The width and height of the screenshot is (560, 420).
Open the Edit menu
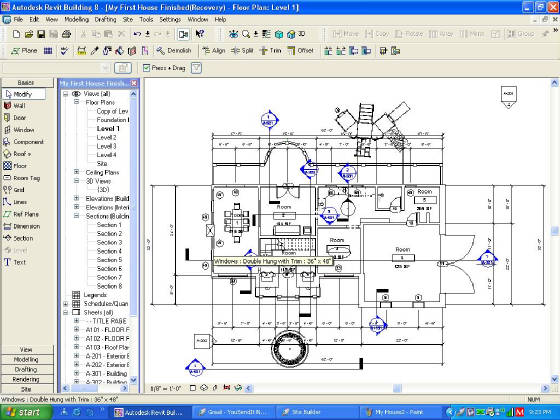pyautogui.click(x=34, y=20)
